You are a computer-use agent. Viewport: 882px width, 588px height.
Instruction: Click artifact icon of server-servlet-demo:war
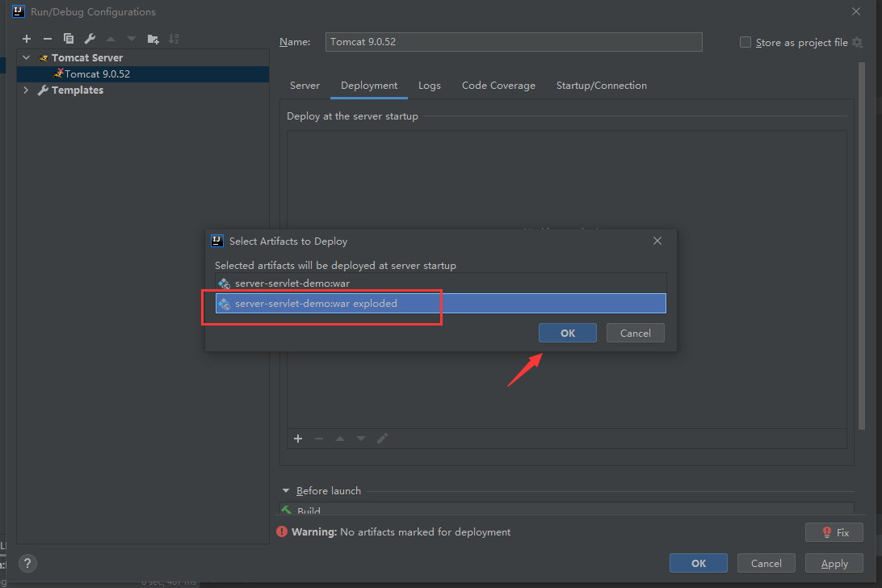[225, 283]
